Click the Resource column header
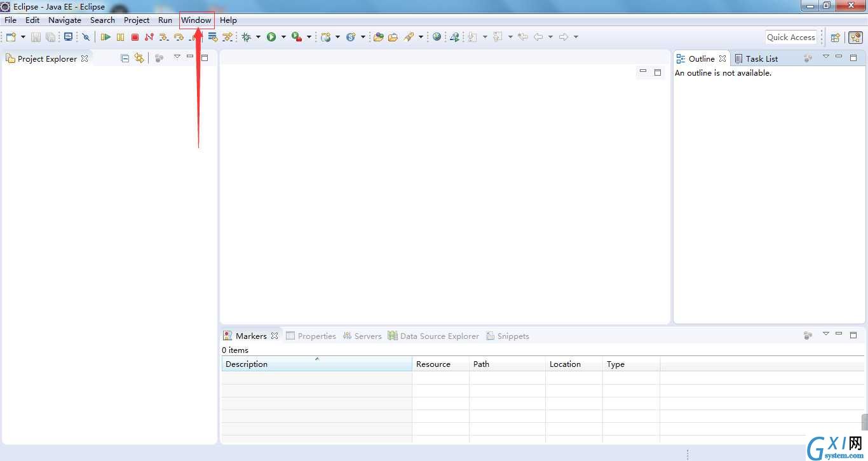This screenshot has height=461, width=868. click(x=440, y=364)
